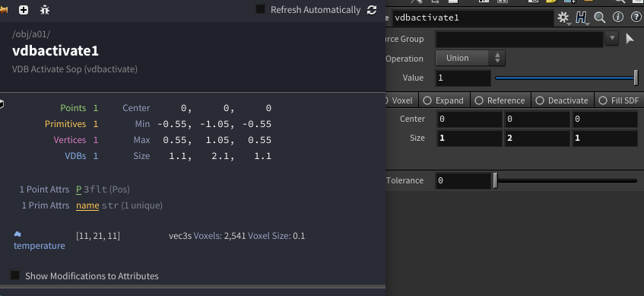Click the info circle icon

tap(618, 17)
